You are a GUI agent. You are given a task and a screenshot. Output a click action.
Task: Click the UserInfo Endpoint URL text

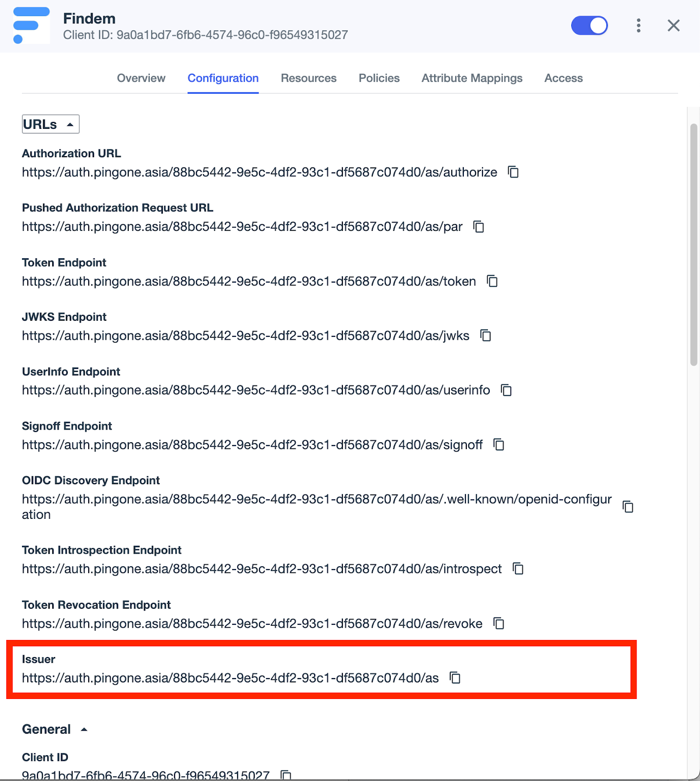[256, 390]
